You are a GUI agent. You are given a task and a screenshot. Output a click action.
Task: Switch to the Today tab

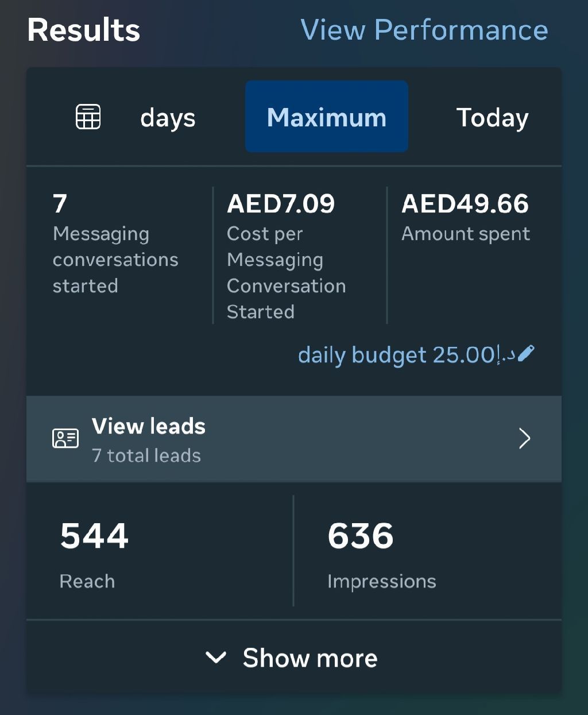(492, 118)
